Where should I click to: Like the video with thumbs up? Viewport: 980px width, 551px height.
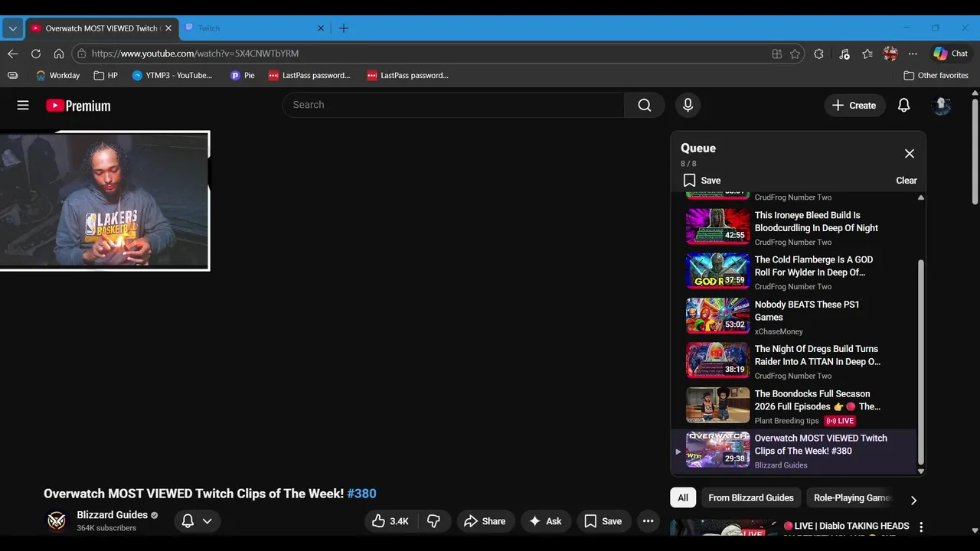pyautogui.click(x=390, y=521)
